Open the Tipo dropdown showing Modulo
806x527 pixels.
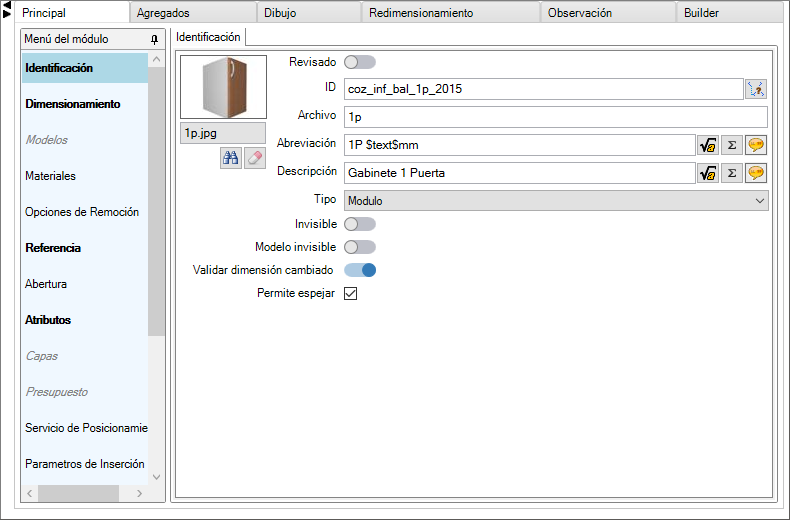point(556,201)
